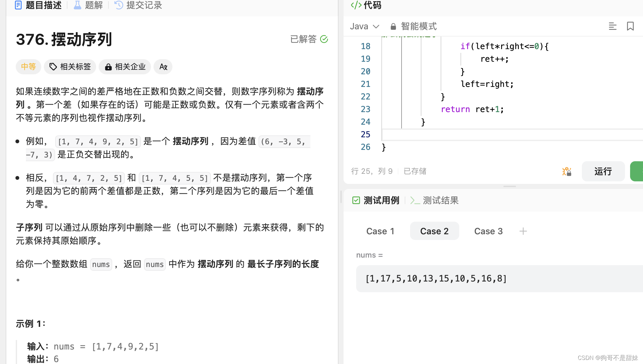Click the 'left=right;' code line
The width and height of the screenshot is (643, 364).
tap(487, 84)
